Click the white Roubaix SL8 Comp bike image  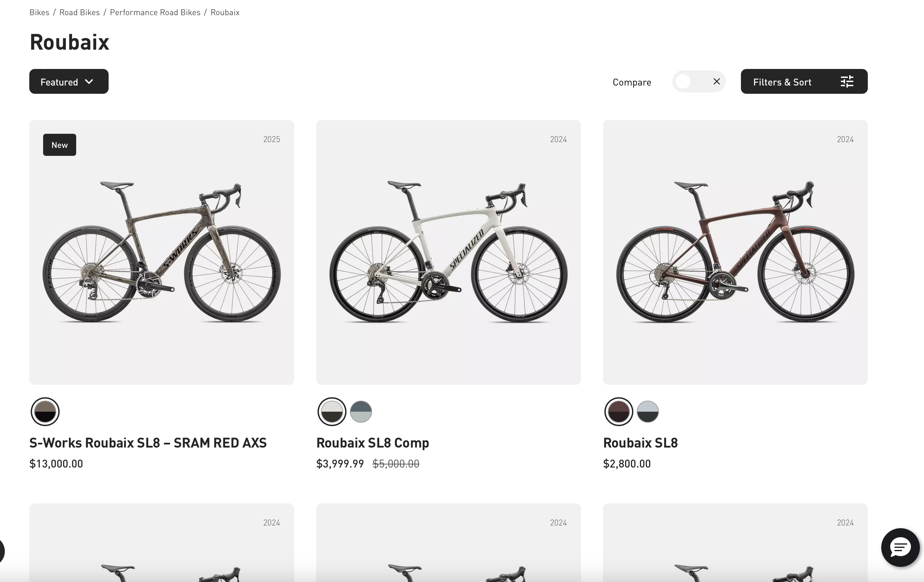click(448, 252)
